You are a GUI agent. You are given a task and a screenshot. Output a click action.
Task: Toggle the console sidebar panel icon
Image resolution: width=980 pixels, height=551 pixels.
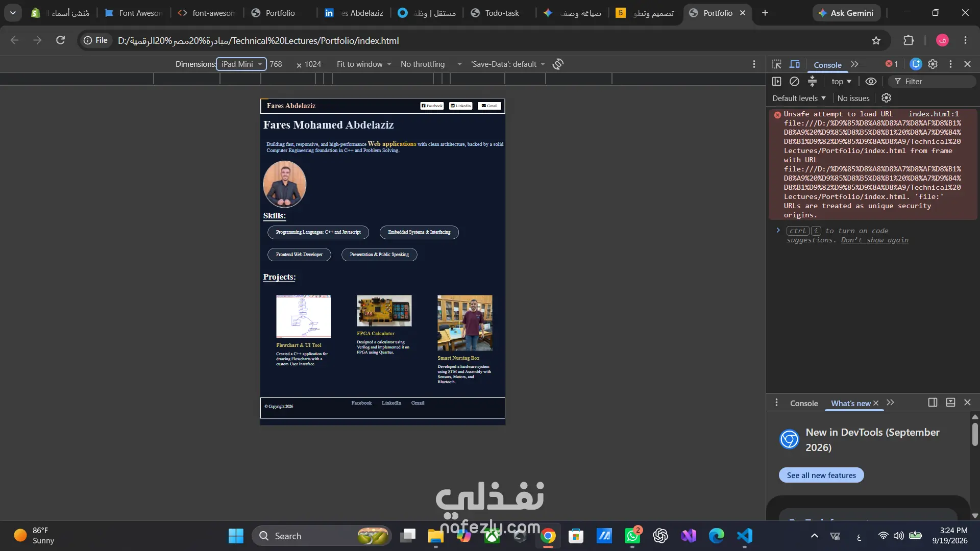pyautogui.click(x=777, y=82)
